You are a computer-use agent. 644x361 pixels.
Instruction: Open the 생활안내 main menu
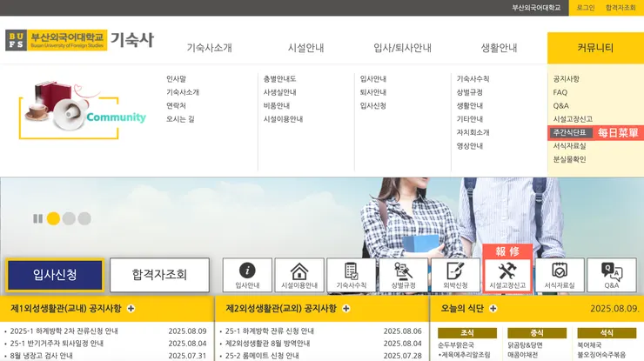[499, 48]
